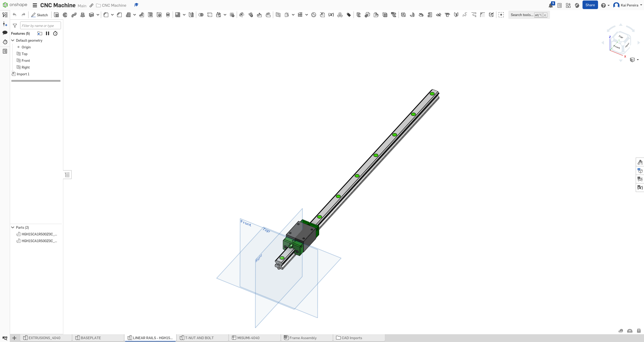This screenshot has height=342, width=644.
Task: Open the Onshape document menu
Action: pyautogui.click(x=35, y=5)
